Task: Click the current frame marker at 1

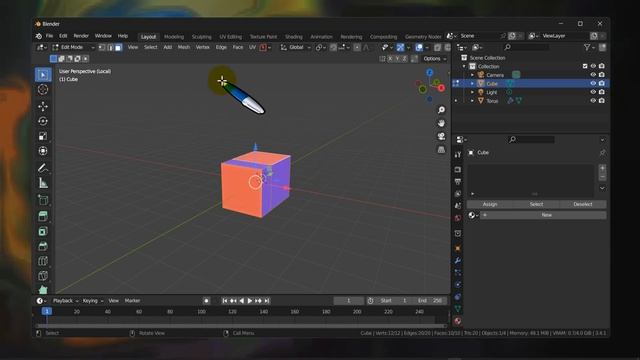Action: click(47, 311)
